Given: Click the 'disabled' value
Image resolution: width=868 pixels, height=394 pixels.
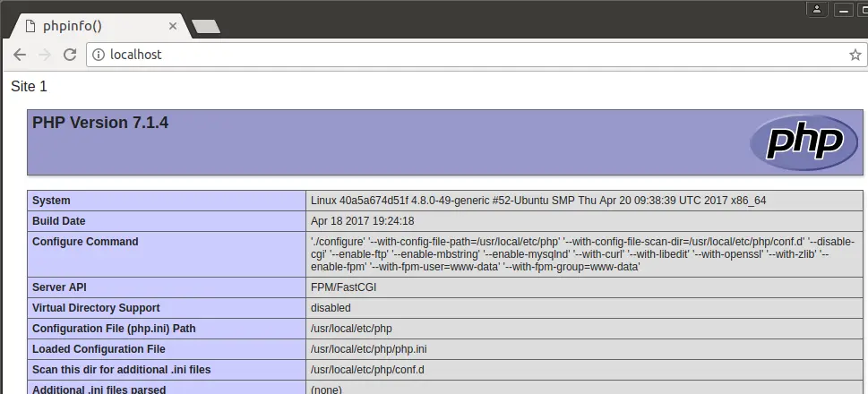Looking at the screenshot, I should tap(331, 308).
